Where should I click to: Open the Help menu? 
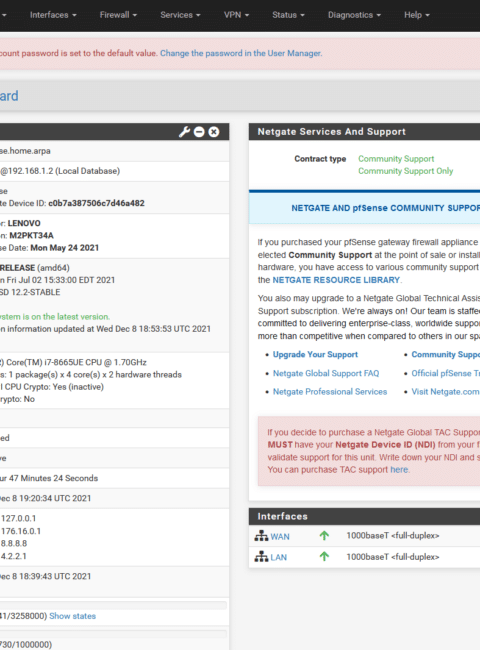click(x=417, y=15)
